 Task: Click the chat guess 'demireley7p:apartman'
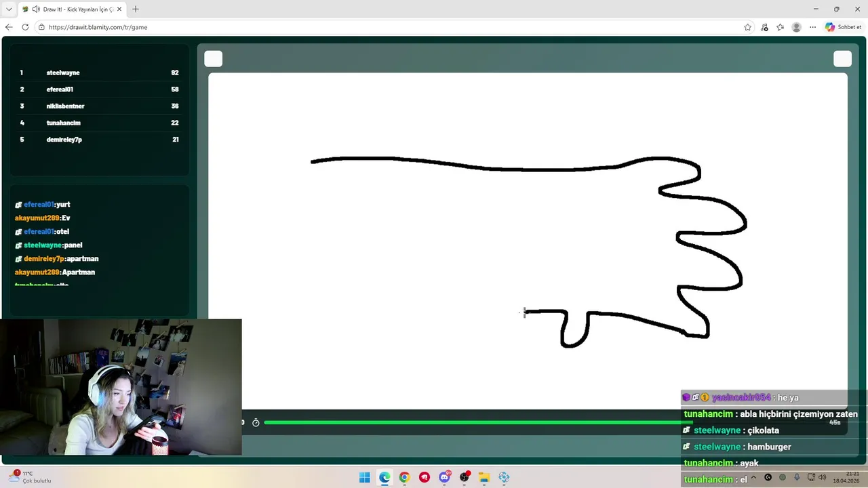tap(57, 259)
